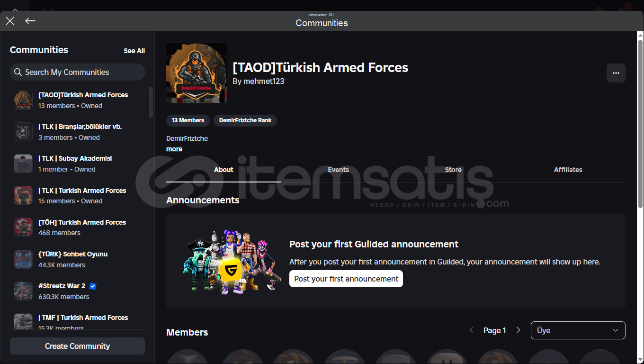The width and height of the screenshot is (644, 364).
Task: Go to next members page arrow
Action: pyautogui.click(x=518, y=330)
